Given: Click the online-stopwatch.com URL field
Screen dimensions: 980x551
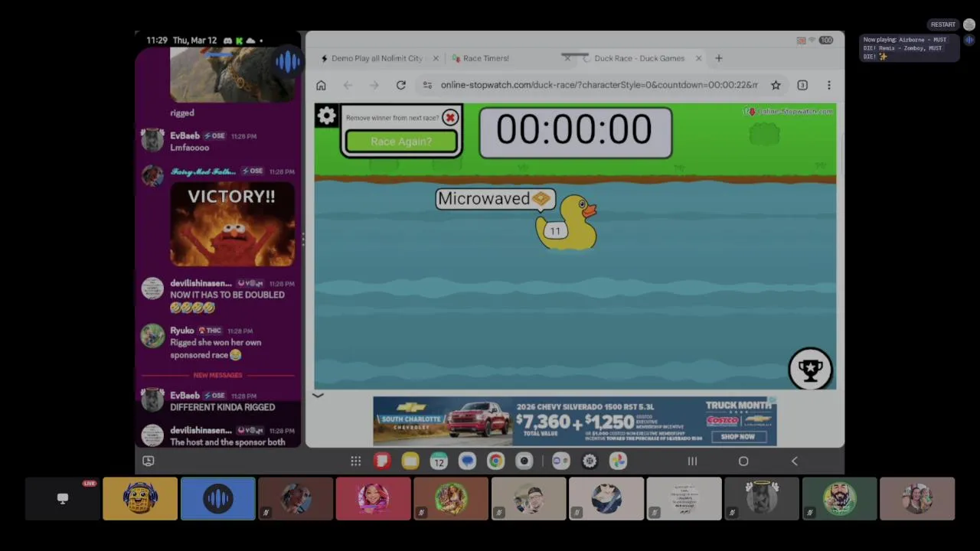Looking at the screenshot, I should [599, 85].
